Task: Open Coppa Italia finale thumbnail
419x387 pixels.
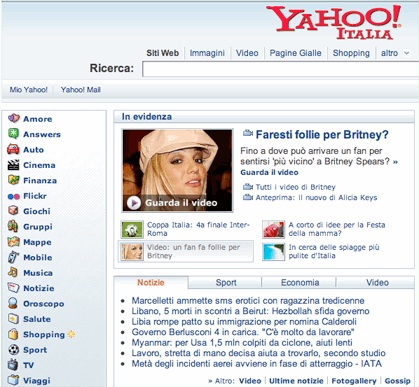Action: coord(132,229)
